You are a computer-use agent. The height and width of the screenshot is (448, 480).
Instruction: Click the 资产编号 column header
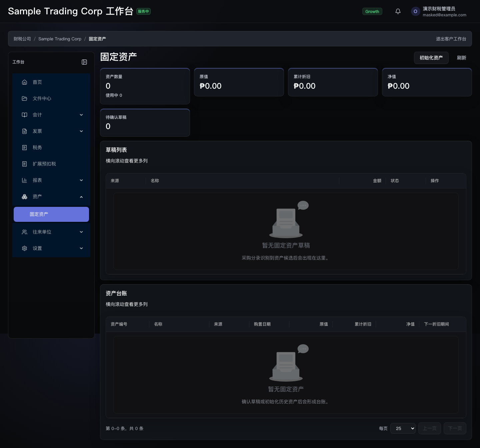coord(127,324)
